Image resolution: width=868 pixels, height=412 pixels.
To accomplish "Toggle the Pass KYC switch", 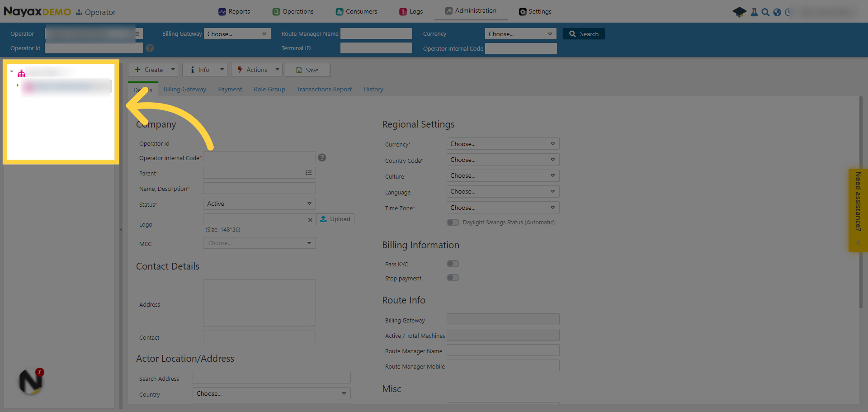I will [x=453, y=264].
